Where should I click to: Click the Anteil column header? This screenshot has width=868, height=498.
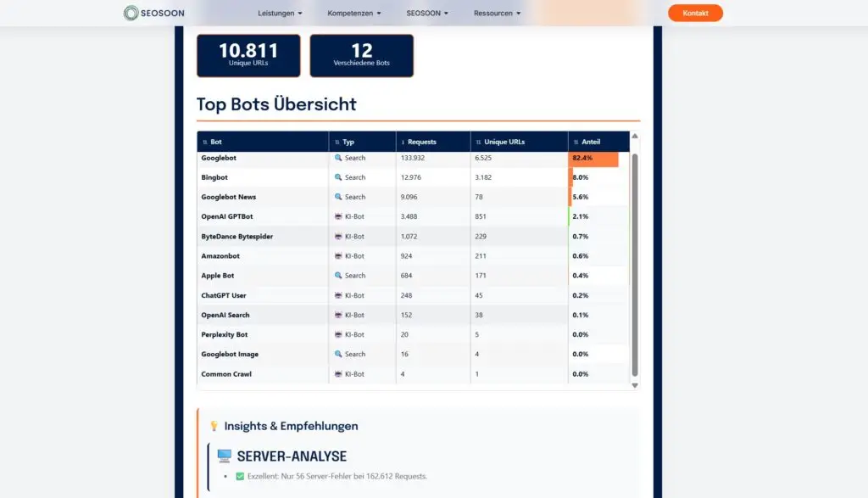click(591, 141)
